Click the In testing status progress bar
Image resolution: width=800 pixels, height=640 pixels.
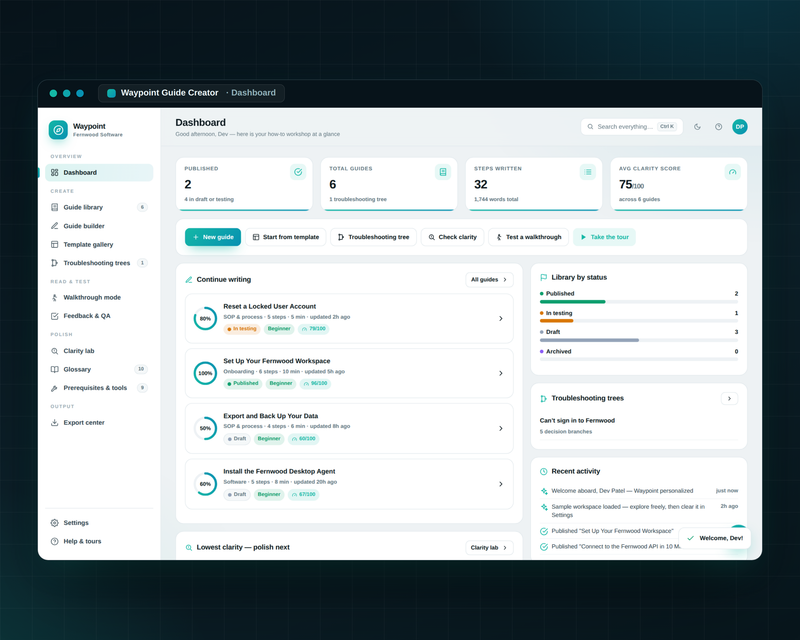coord(639,321)
